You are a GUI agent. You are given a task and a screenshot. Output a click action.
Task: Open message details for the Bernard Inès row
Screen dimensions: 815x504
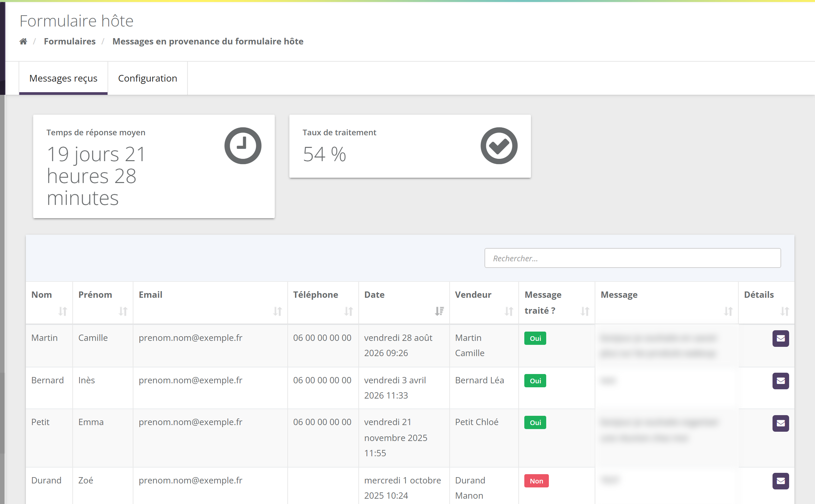point(780,381)
